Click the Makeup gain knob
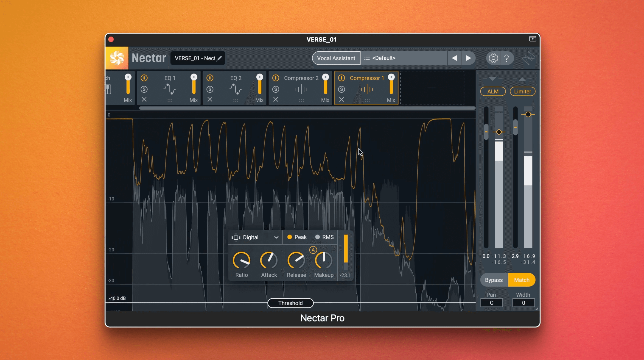 324,260
